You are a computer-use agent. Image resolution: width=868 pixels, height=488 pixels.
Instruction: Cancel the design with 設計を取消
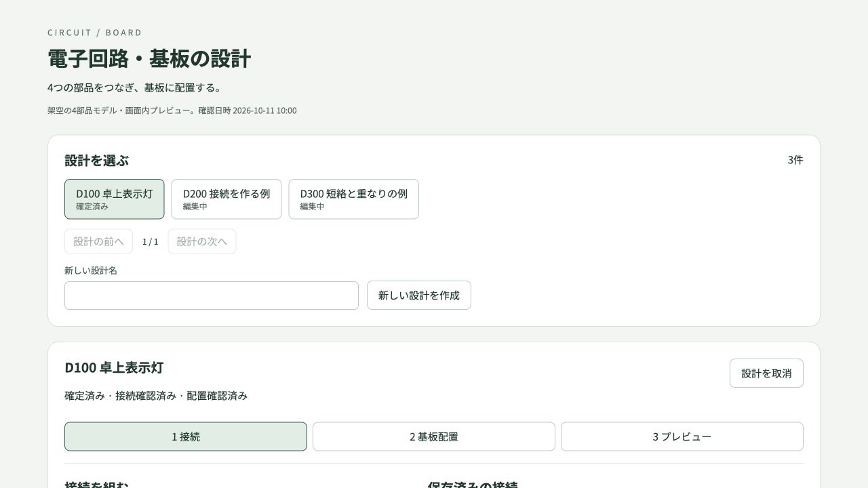[x=766, y=373]
